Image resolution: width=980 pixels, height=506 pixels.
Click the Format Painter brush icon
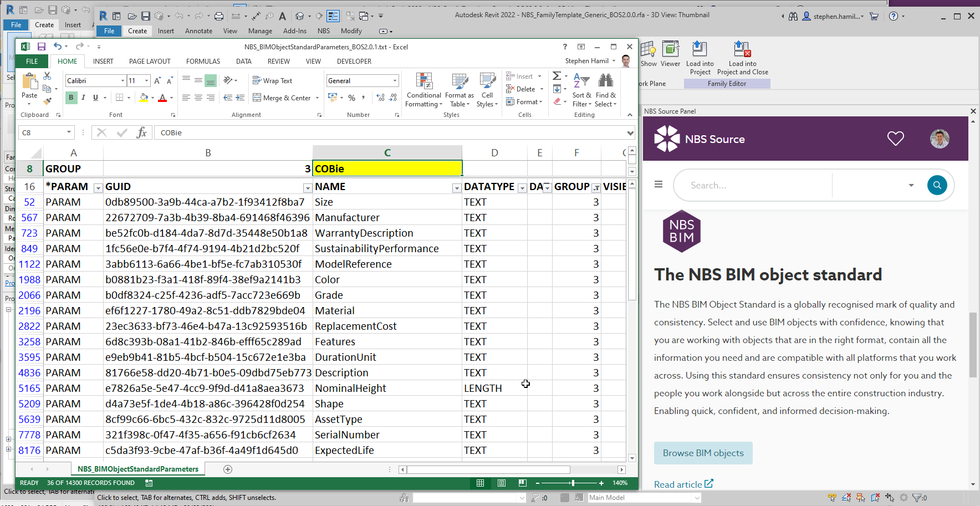coord(47,101)
